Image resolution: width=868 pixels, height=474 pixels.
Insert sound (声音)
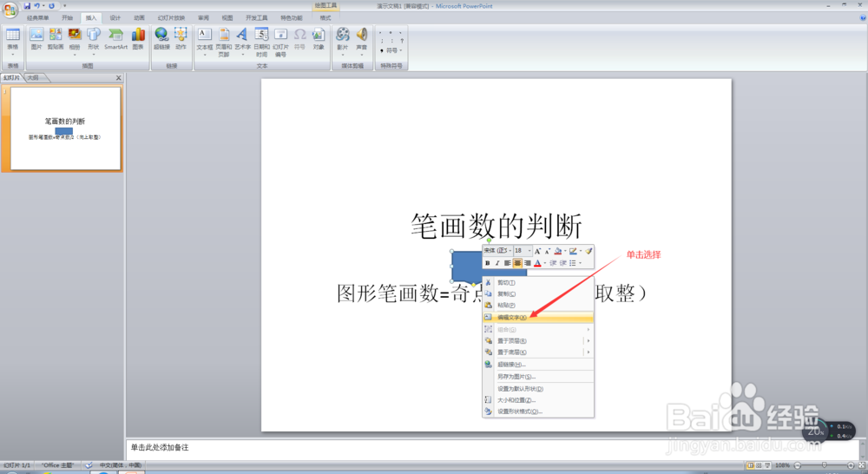(361, 42)
